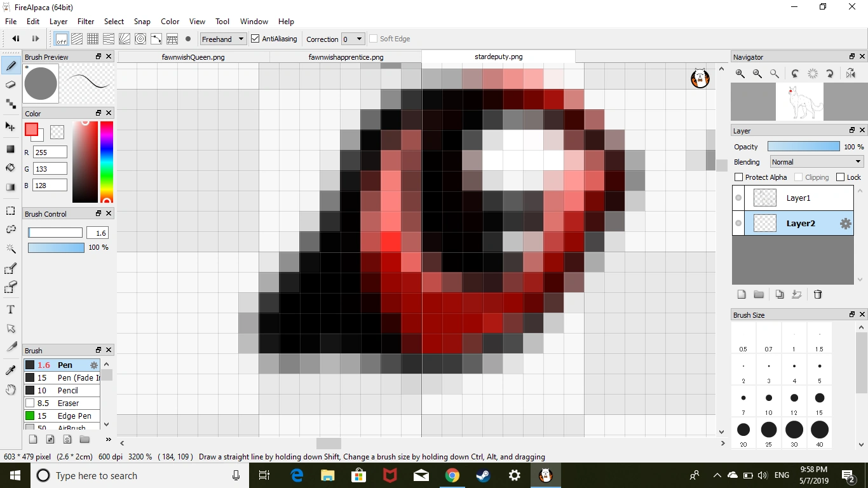Switch to the fawnwishapprentice.png tab
The height and width of the screenshot is (488, 868).
[346, 57]
